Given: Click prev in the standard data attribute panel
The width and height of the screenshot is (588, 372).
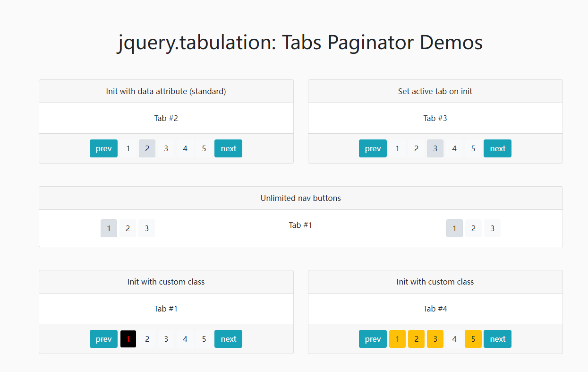Looking at the screenshot, I should (x=103, y=148).
